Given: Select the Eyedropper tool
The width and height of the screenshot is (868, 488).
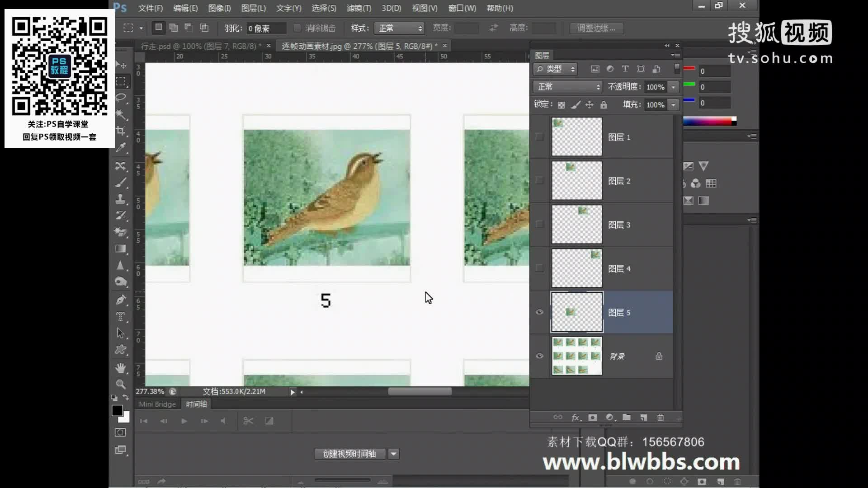Looking at the screenshot, I should [121, 147].
